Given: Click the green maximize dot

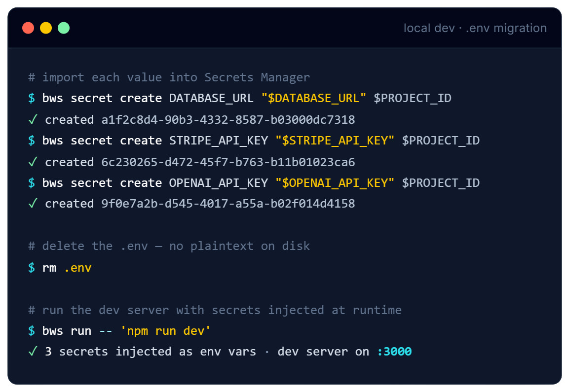Looking at the screenshot, I should coord(64,28).
